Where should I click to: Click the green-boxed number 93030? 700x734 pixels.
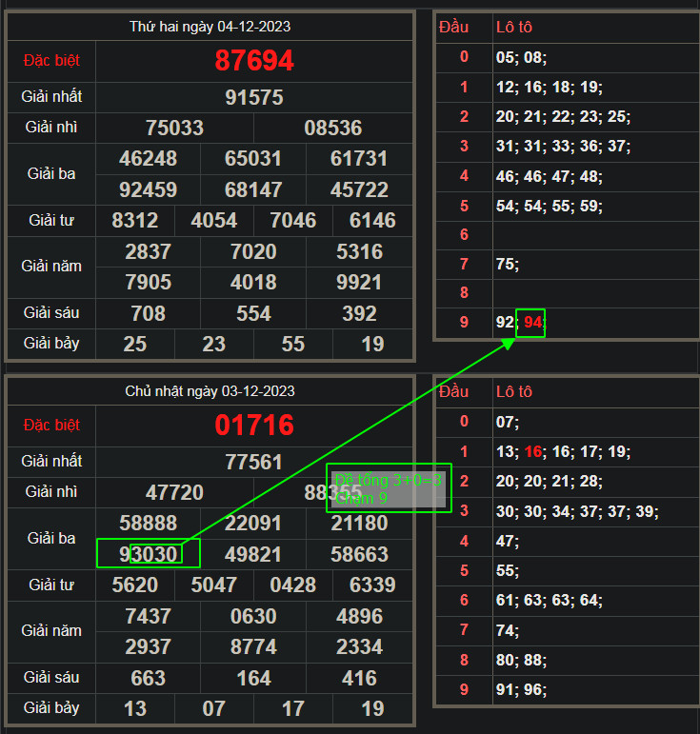pyautogui.click(x=149, y=553)
